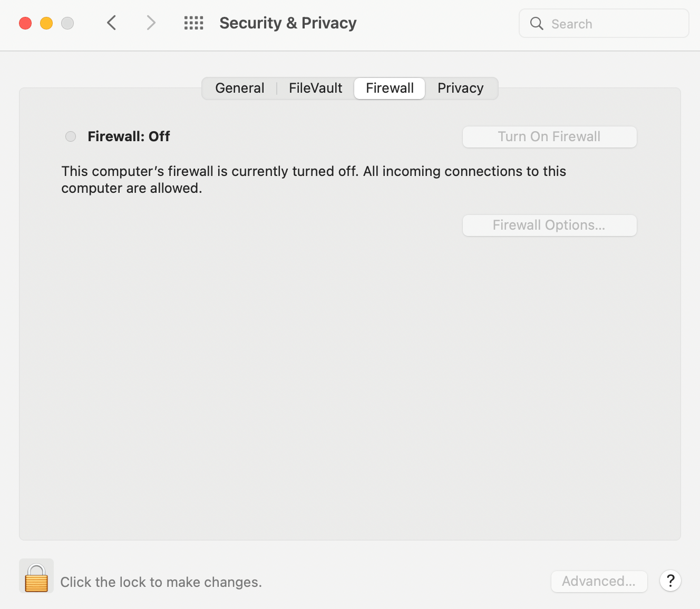Viewport: 700px width, 609px height.
Task: Open the Advanced settings
Action: click(x=599, y=581)
